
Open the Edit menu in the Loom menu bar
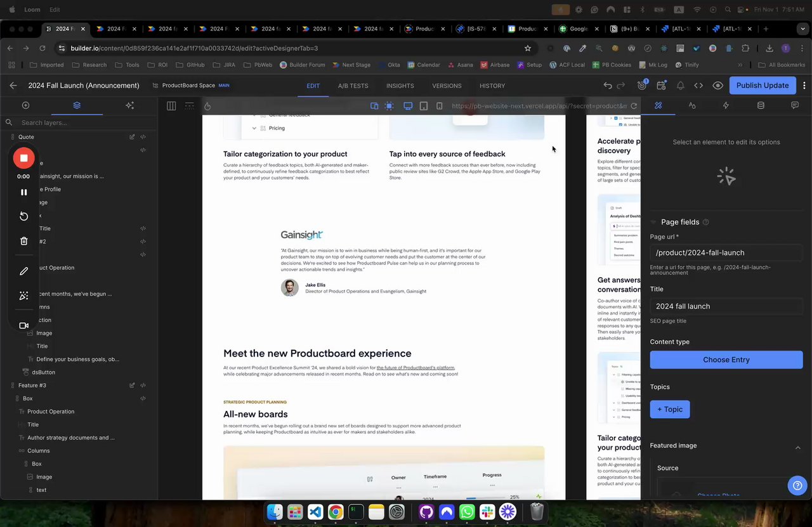coord(55,10)
